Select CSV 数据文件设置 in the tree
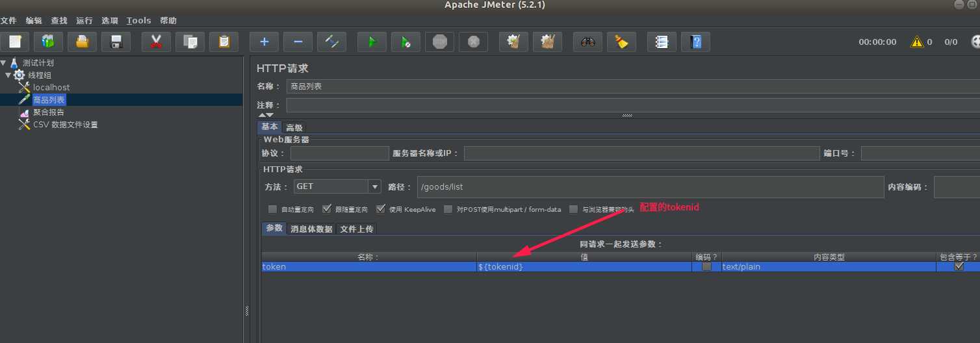Image resolution: width=980 pixels, height=343 pixels. (66, 125)
